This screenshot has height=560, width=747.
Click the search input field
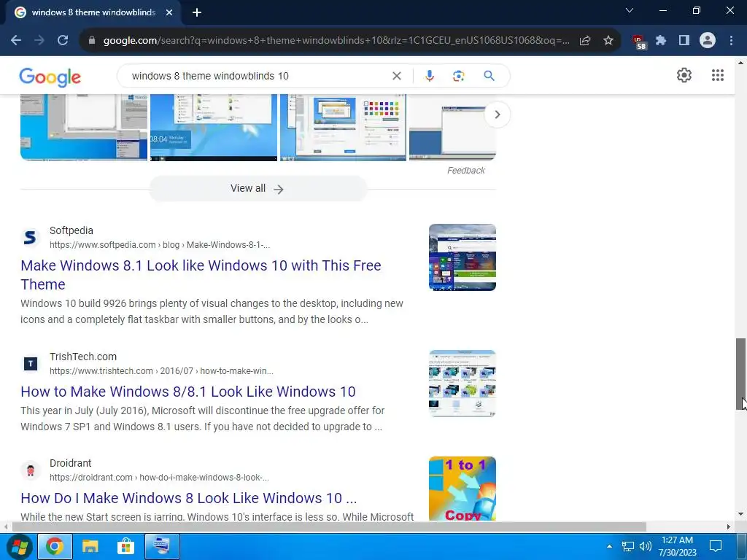tap(258, 76)
